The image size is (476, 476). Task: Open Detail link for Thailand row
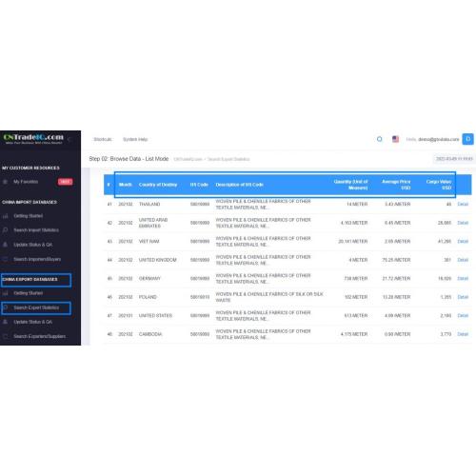(x=463, y=204)
